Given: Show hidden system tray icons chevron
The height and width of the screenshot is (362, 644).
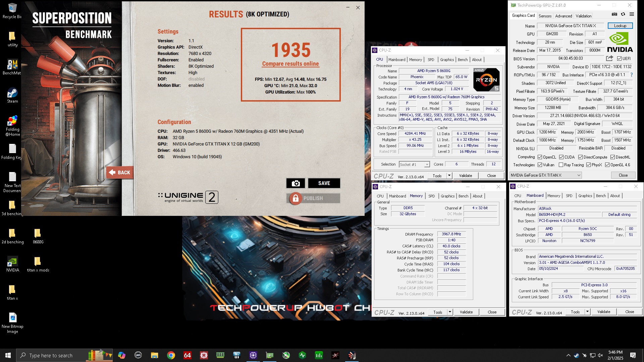Looking at the screenshot, I should 568,355.
